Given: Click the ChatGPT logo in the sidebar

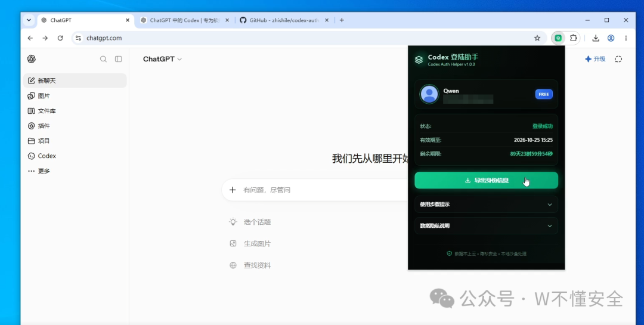Looking at the screenshot, I should tap(31, 59).
